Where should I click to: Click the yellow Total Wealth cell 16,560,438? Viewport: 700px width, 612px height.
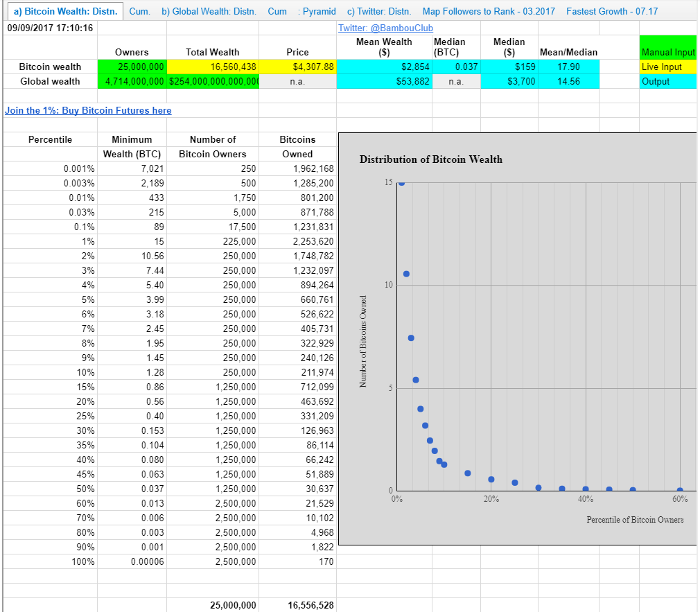coord(213,67)
